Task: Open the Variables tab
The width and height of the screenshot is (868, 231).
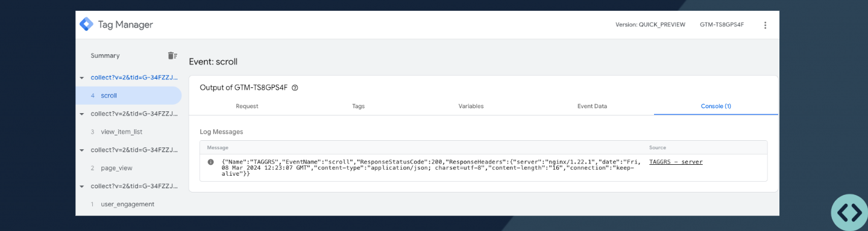Action: click(x=471, y=106)
